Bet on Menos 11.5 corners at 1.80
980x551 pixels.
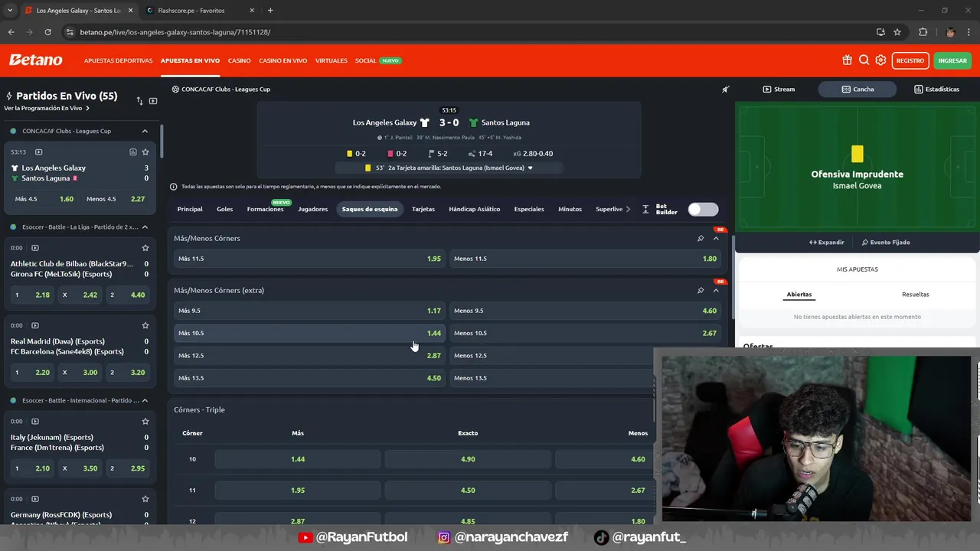[585, 259]
